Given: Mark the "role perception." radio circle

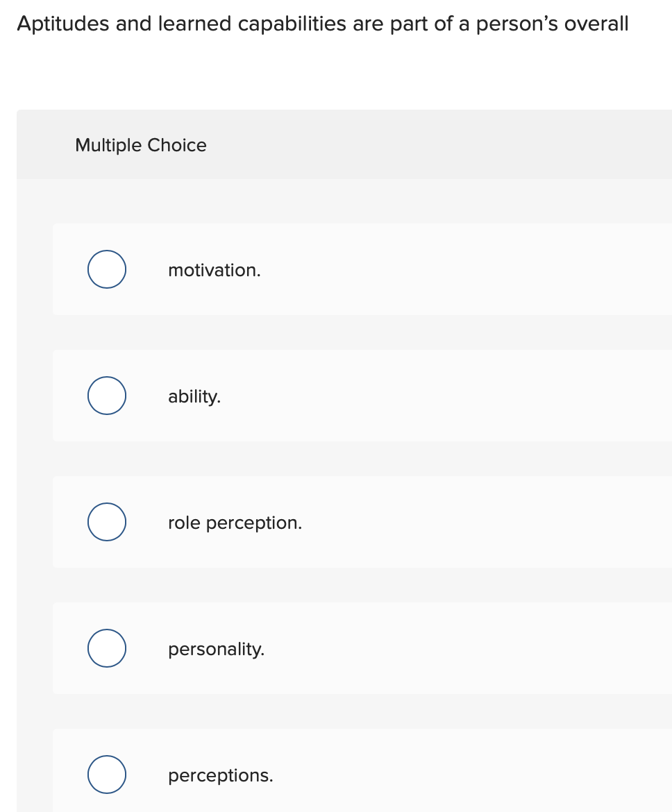Looking at the screenshot, I should click(106, 523).
